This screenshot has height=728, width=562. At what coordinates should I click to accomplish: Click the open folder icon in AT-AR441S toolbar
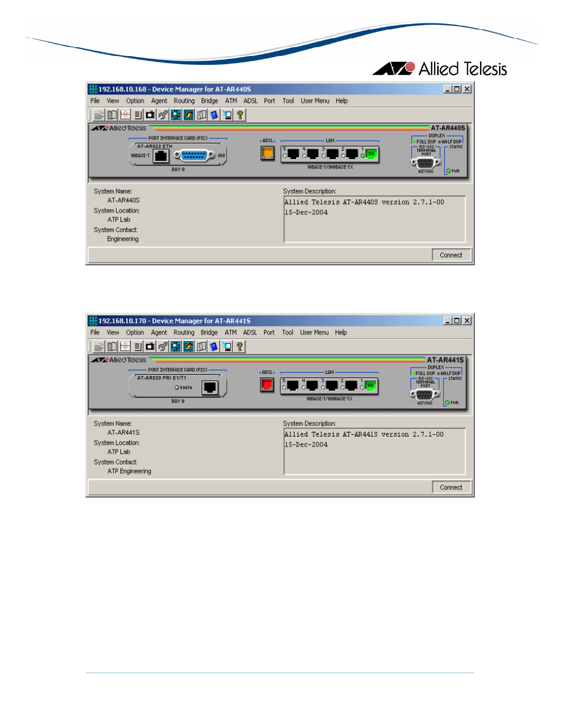(x=99, y=347)
